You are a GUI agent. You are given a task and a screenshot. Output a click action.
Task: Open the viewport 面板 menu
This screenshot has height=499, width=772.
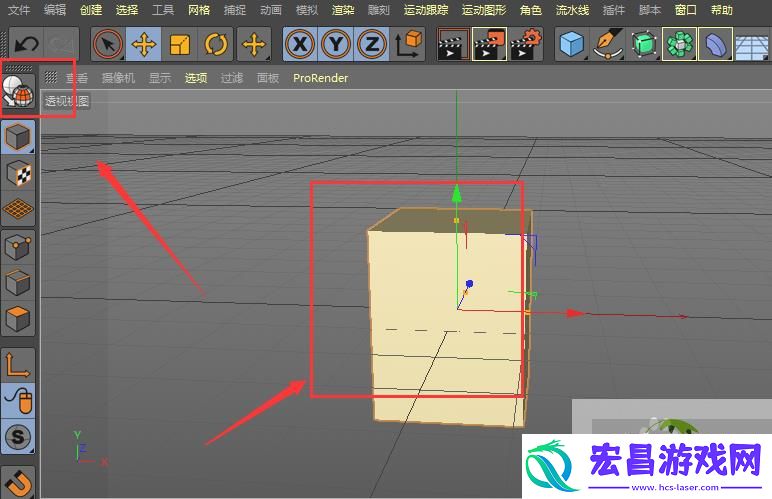tap(268, 78)
